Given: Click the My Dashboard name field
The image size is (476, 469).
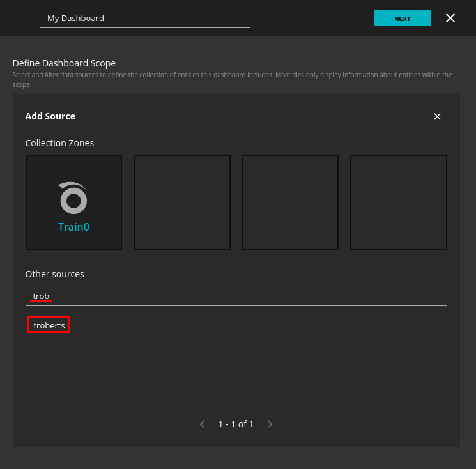Looking at the screenshot, I should point(145,18).
